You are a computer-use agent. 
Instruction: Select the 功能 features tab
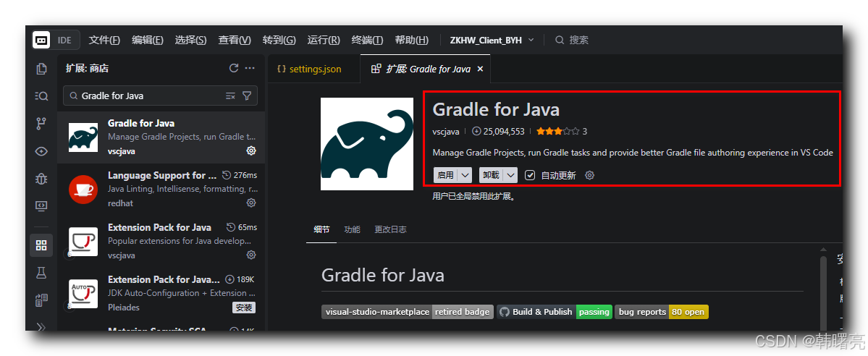click(x=352, y=229)
